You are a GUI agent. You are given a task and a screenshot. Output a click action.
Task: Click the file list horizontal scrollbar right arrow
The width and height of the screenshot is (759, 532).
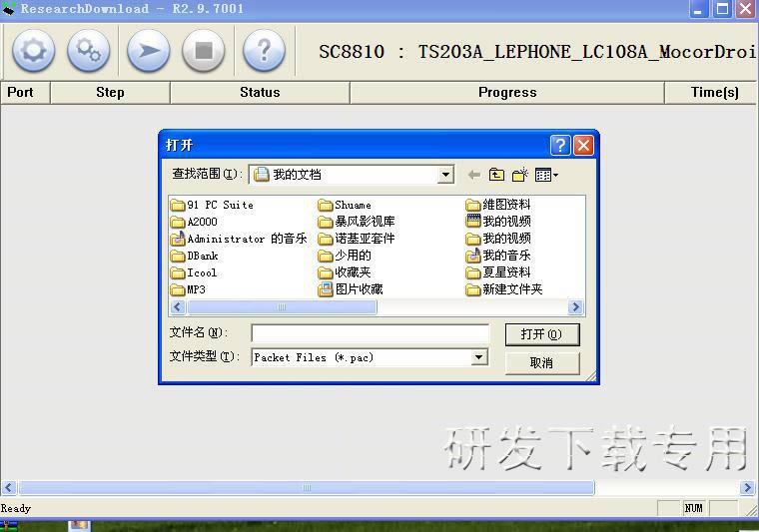pos(575,307)
